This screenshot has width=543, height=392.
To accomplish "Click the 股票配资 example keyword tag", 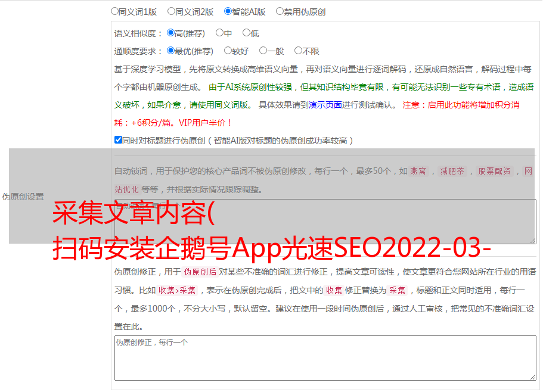I will click(495, 171).
